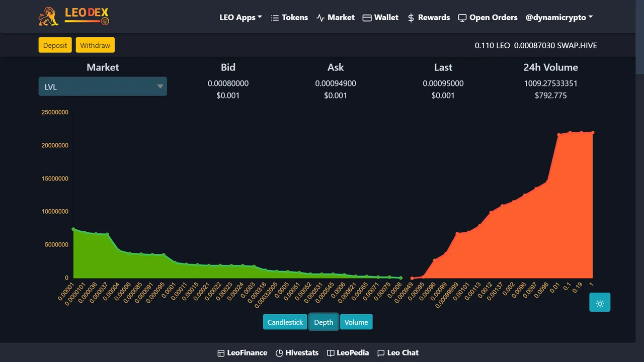
Task: Click the Market pulse icon
Action: [x=320, y=18]
